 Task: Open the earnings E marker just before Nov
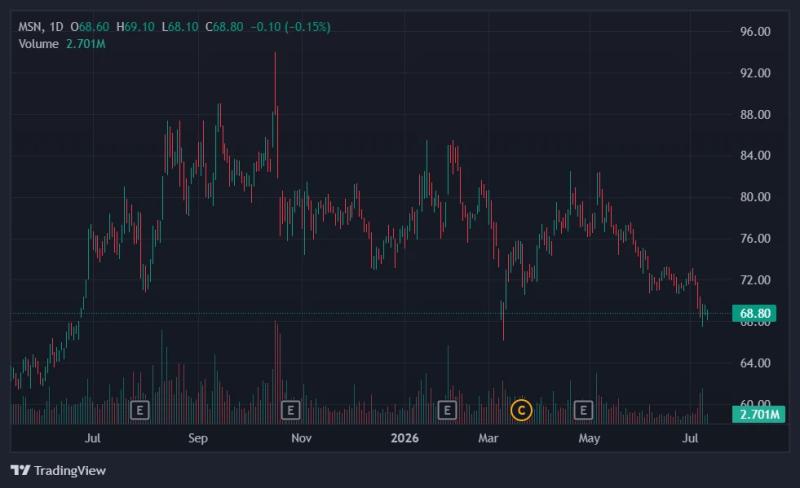(x=291, y=410)
